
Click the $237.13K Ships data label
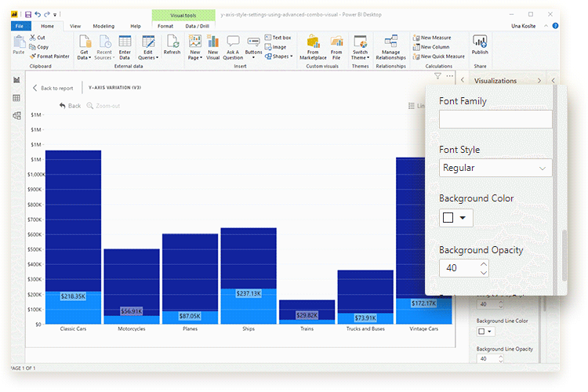(249, 293)
